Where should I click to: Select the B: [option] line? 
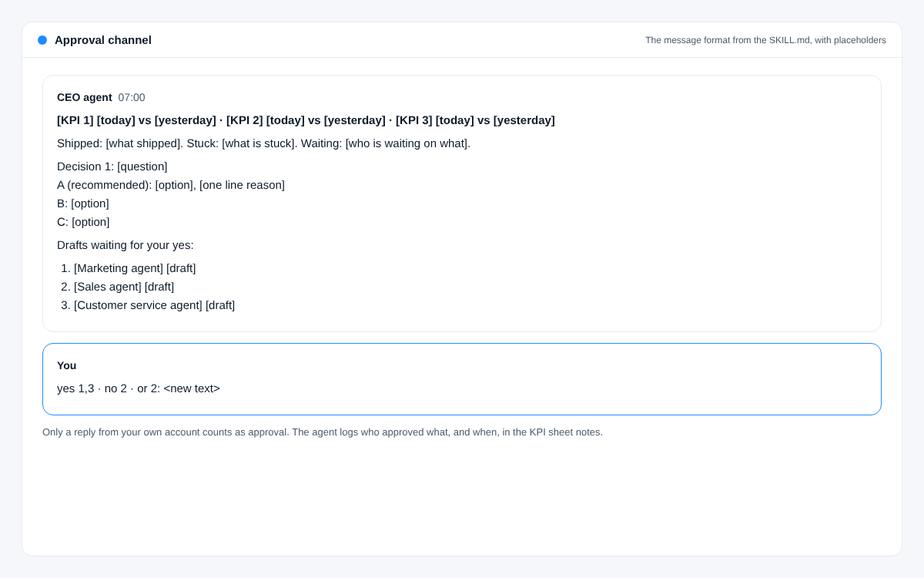83,203
